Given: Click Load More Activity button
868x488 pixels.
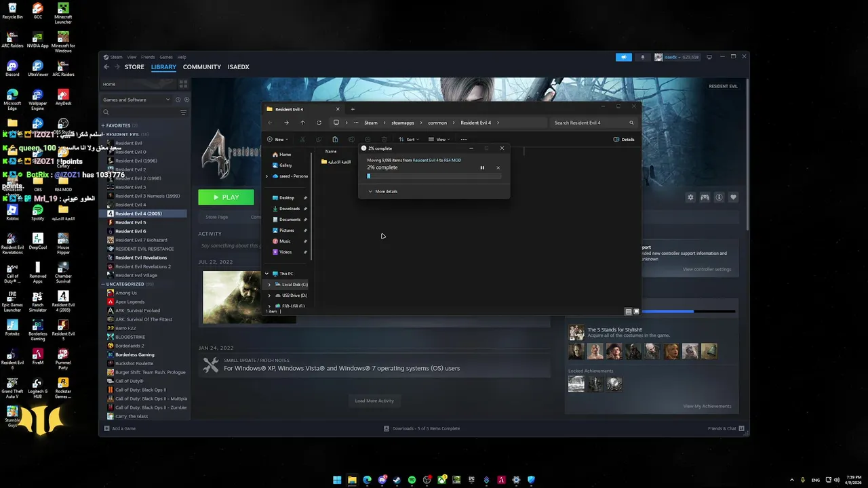Looking at the screenshot, I should point(374,401).
